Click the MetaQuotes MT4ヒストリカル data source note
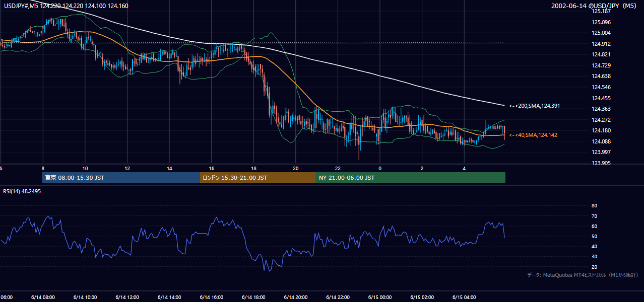This screenshot has height=302, width=644. pos(583,275)
